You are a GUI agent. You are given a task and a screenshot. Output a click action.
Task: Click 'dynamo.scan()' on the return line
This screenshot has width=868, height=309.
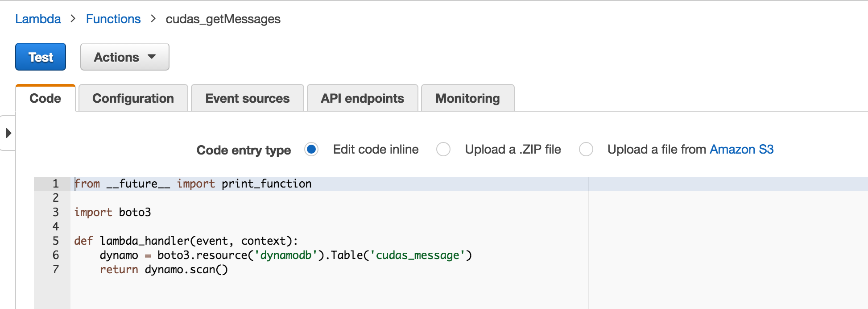click(x=186, y=269)
